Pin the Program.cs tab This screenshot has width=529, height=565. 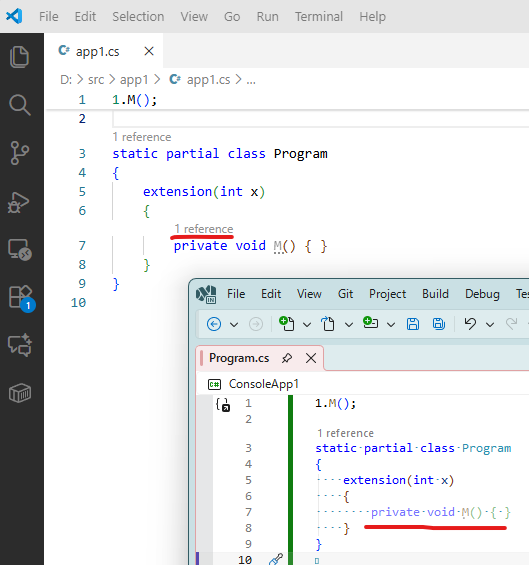[x=287, y=358]
